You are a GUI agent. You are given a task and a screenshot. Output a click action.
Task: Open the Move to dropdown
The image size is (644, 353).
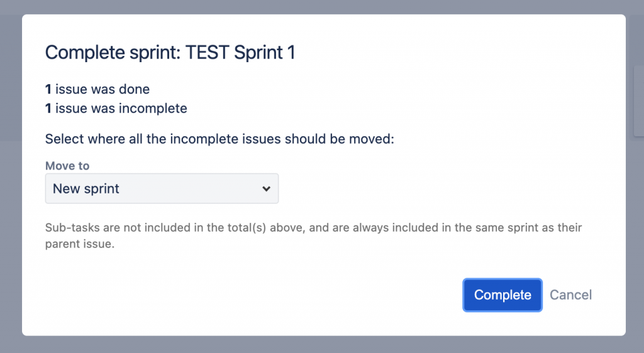[162, 188]
